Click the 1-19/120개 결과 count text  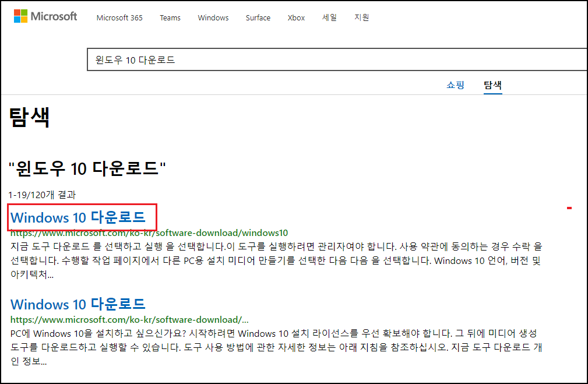42,195
